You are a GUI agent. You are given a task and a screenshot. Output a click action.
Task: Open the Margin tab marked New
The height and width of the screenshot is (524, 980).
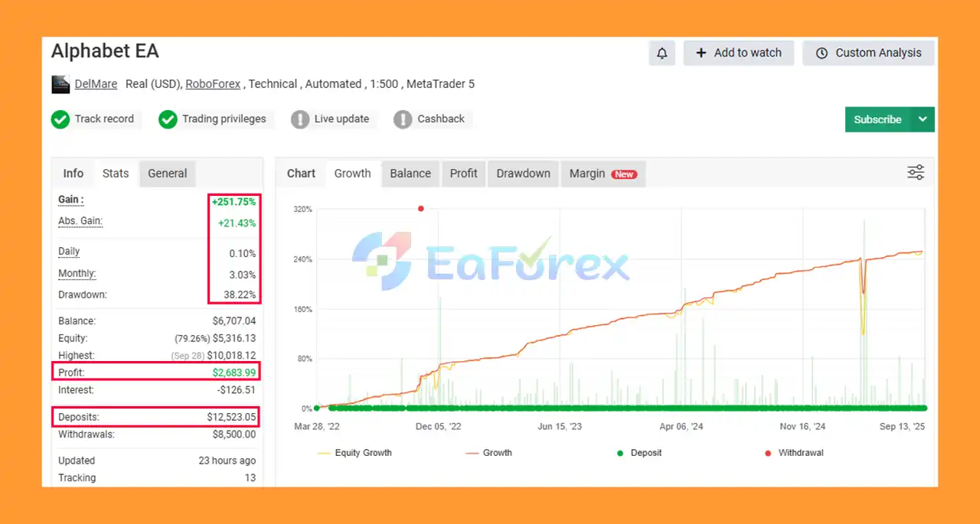(603, 174)
